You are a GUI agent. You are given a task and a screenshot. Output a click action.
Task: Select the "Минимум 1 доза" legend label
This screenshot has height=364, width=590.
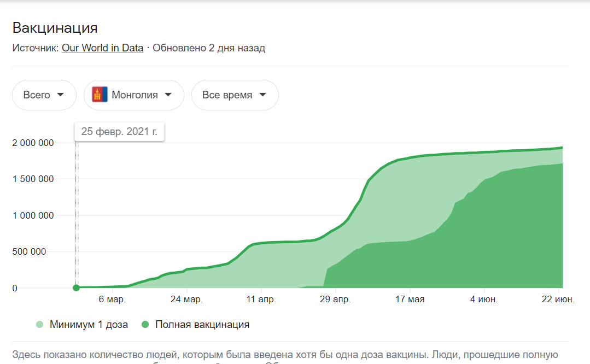click(89, 325)
